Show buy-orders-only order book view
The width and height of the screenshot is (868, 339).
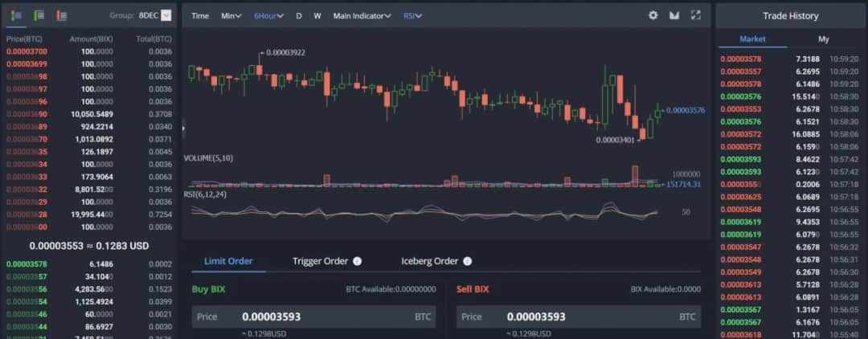(x=39, y=15)
